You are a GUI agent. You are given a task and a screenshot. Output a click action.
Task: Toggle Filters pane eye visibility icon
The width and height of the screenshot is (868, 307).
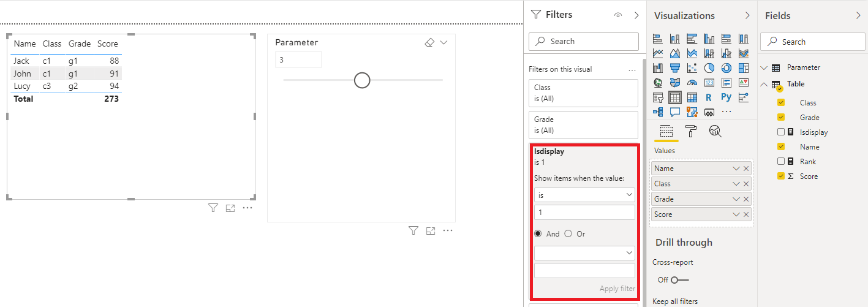point(618,15)
